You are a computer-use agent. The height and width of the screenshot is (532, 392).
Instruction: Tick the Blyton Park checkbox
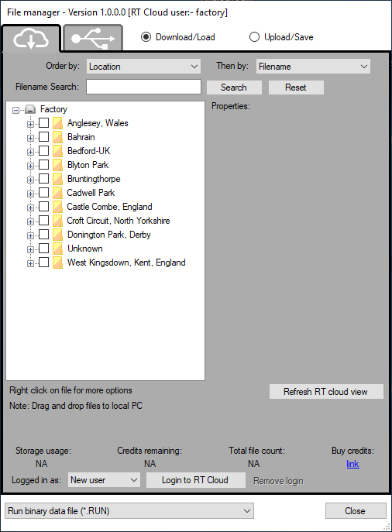44,164
